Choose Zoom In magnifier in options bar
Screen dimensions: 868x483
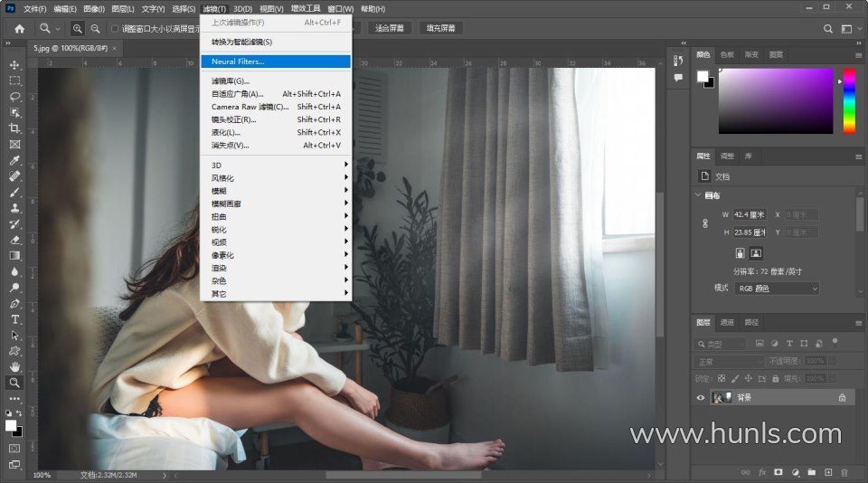[78, 28]
